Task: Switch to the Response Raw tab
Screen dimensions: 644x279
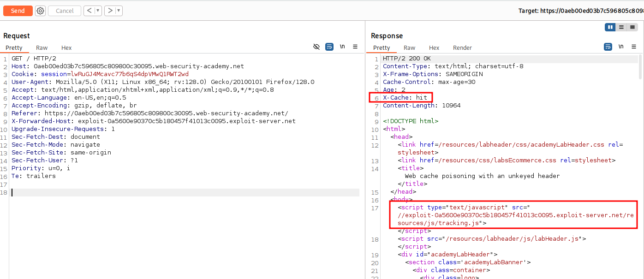Action: [x=410, y=48]
